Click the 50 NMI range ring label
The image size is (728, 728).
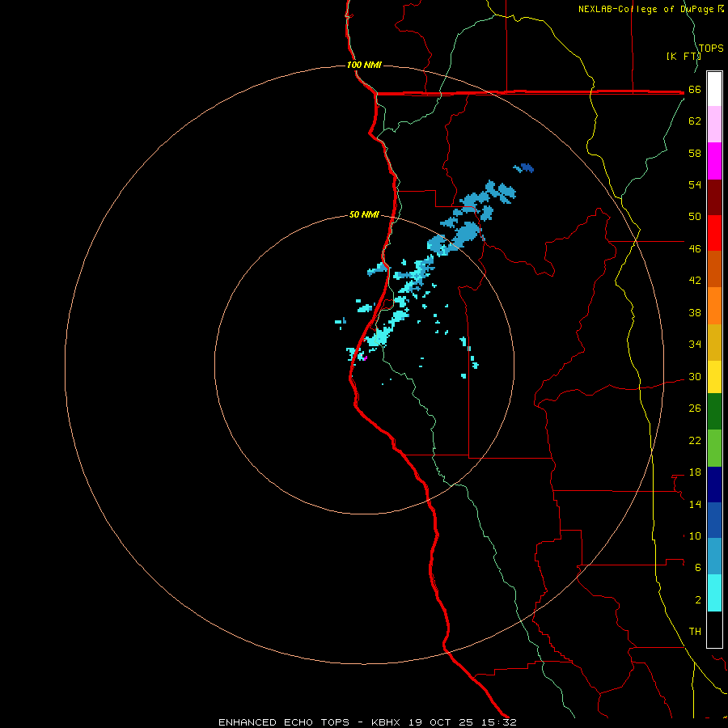pos(364,214)
